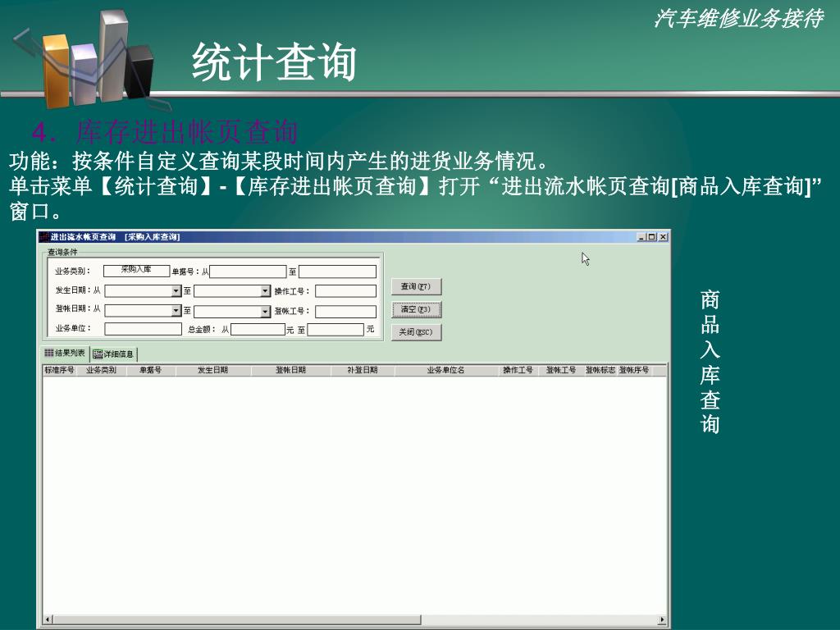
Task: Click the 总金额 'to' amount field
Action: point(336,329)
